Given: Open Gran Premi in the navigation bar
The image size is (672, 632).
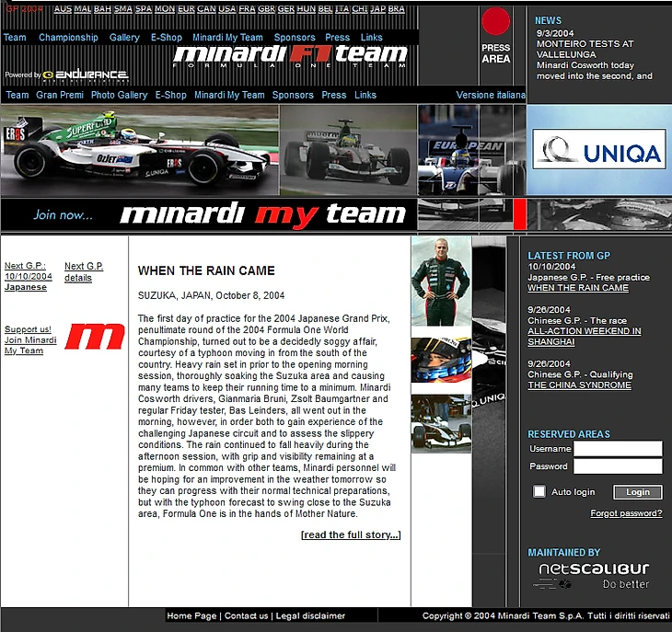Looking at the screenshot, I should [x=60, y=95].
